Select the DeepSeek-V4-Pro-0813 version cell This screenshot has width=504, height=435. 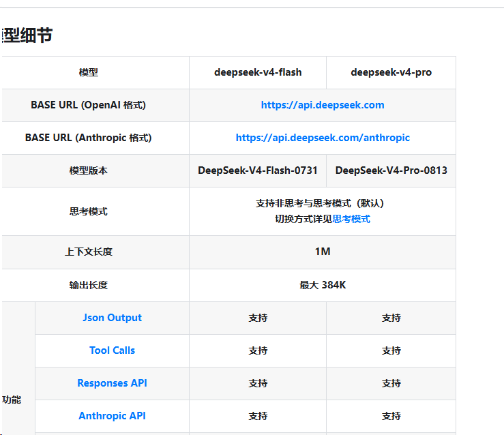click(x=391, y=170)
